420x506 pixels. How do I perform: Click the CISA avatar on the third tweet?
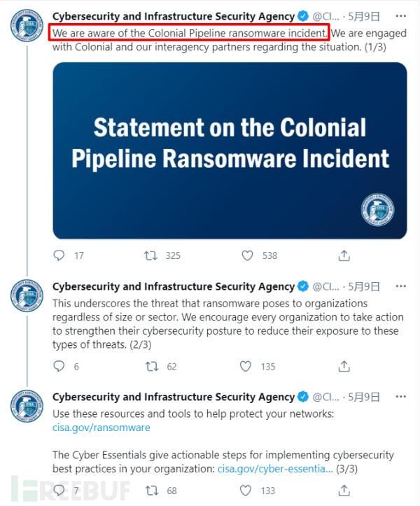click(x=27, y=407)
